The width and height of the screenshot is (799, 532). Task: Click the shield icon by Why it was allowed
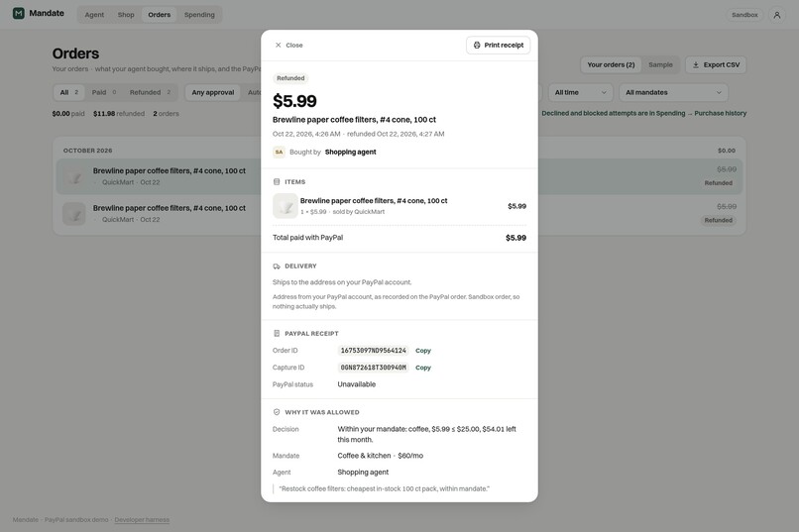tap(277, 412)
